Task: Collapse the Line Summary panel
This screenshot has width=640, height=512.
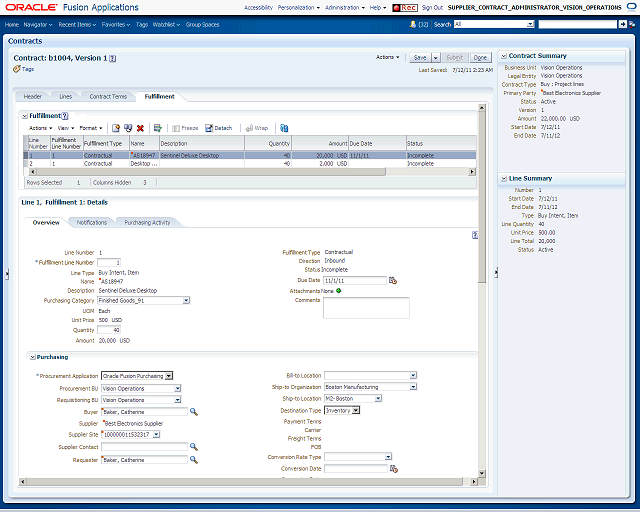Action: (x=504, y=178)
